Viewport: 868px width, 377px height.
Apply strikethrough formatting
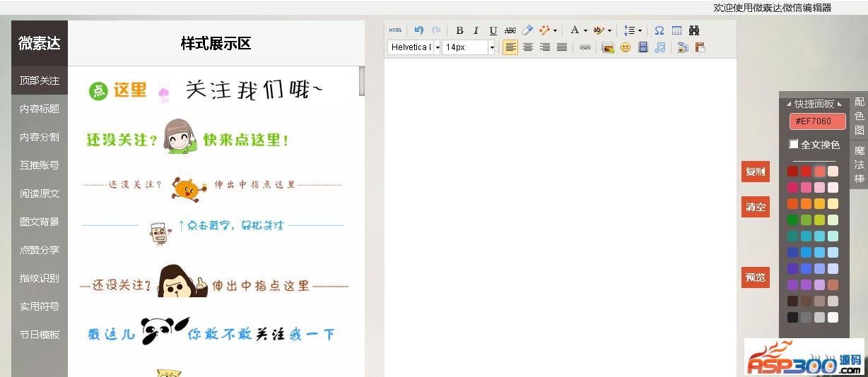[x=510, y=30]
